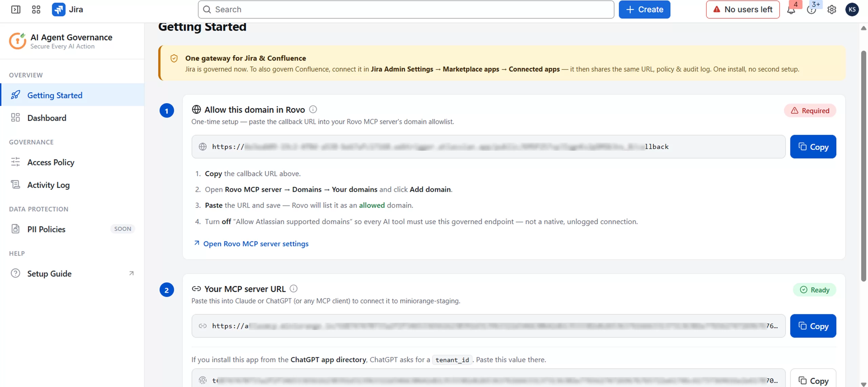Image resolution: width=868 pixels, height=387 pixels.
Task: Open Rovo MCP server settings link
Action: (251, 244)
